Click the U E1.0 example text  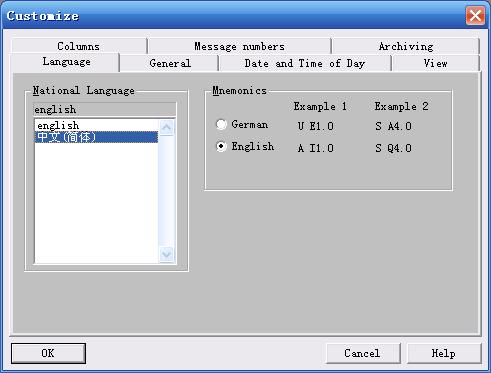click(x=316, y=126)
